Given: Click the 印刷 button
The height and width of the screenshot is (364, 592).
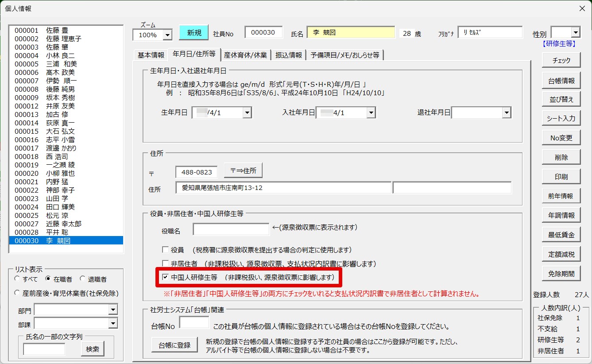Looking at the screenshot, I should click(561, 177).
